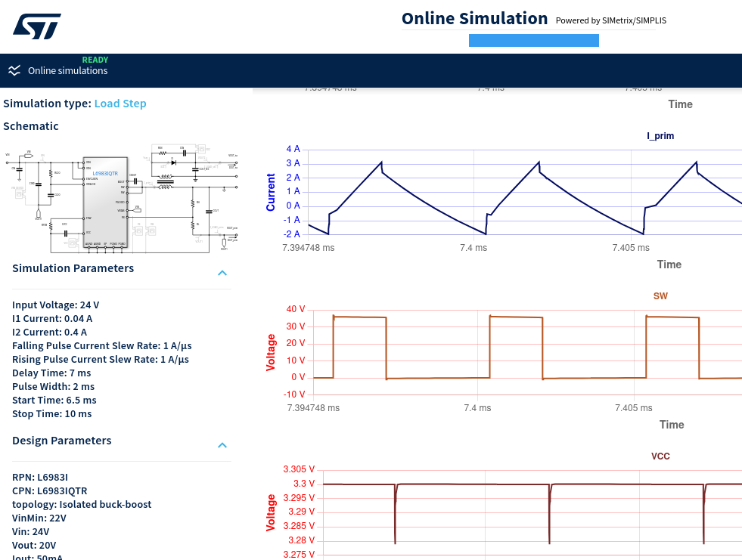
Task: Click the Simulation Parameters heading
Action: click(73, 268)
